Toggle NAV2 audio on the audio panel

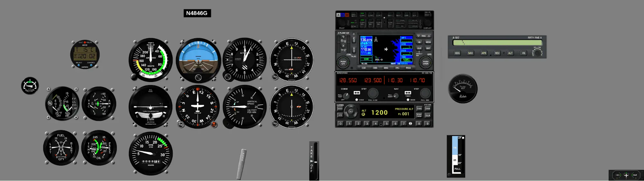point(399,14)
